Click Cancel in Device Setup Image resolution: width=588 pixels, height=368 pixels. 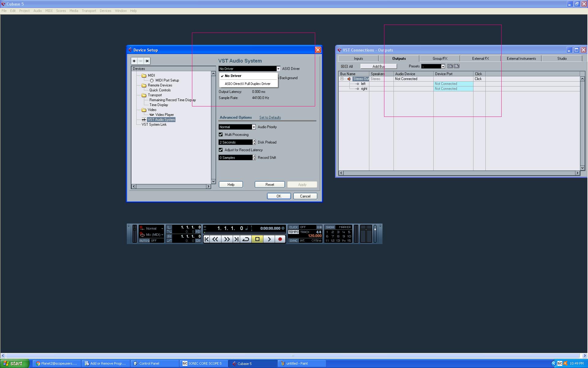coord(305,196)
